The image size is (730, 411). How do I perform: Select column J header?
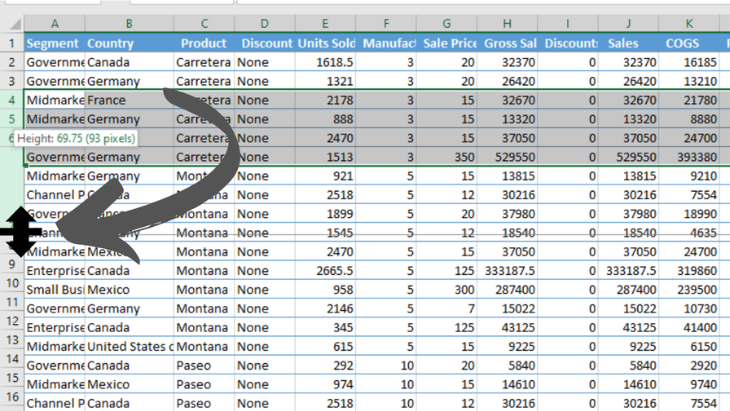(628, 23)
